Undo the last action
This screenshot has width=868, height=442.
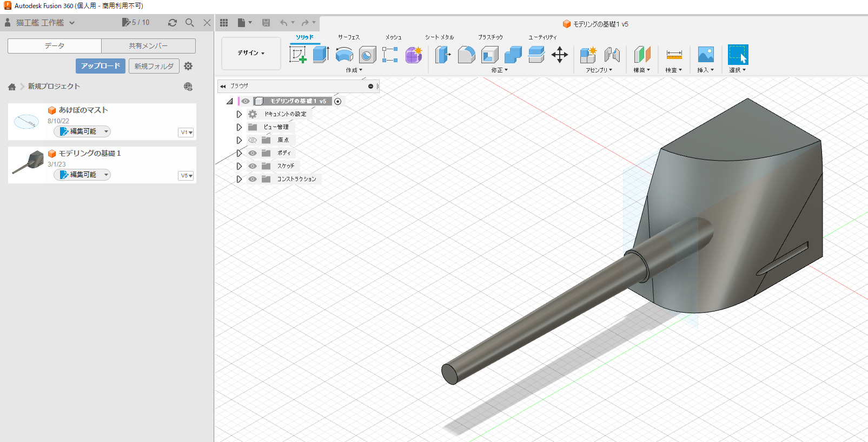tap(284, 23)
